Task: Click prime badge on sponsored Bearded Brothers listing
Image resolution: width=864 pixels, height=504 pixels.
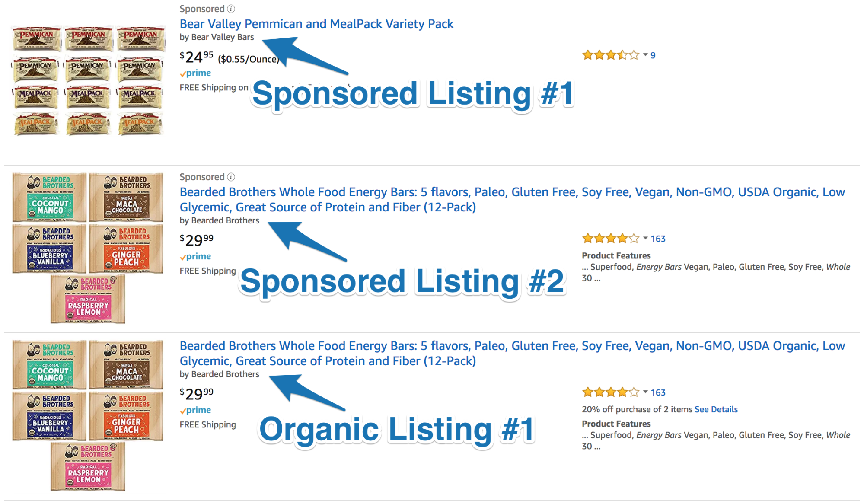Action: (x=195, y=256)
